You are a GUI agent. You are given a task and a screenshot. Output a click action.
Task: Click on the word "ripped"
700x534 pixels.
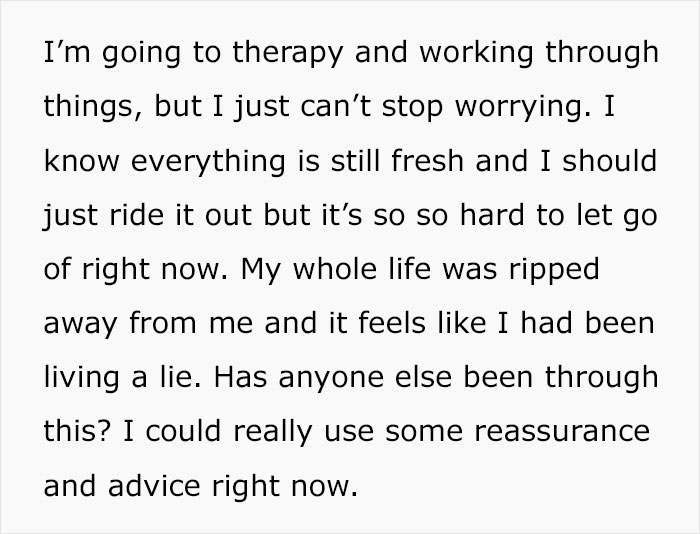pos(555,269)
